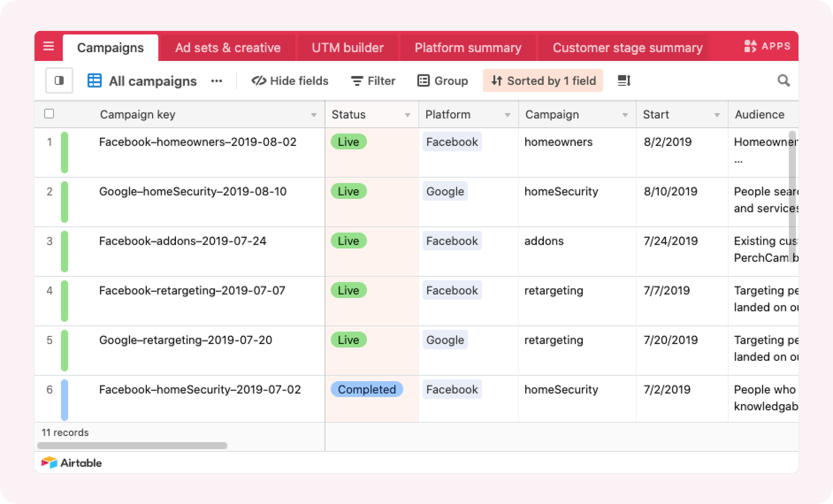This screenshot has width=833, height=504.
Task: Click the Airtable logo
Action: click(72, 462)
